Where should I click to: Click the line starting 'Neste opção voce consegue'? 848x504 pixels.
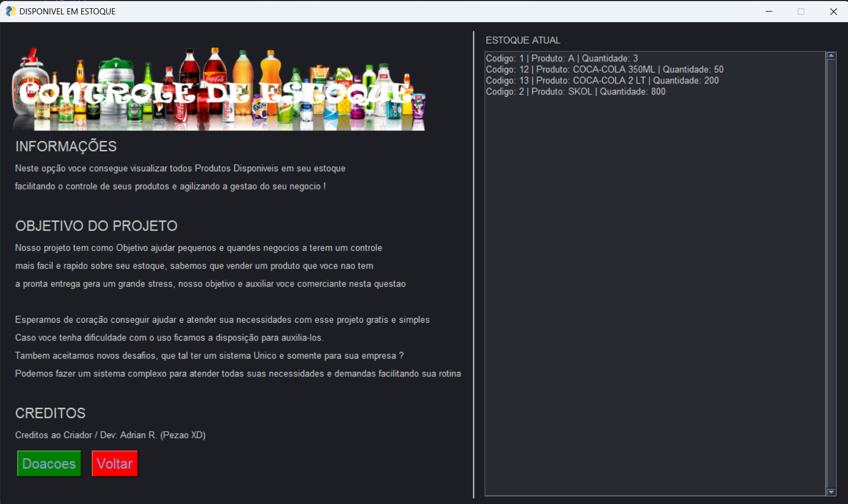pyautogui.click(x=180, y=169)
